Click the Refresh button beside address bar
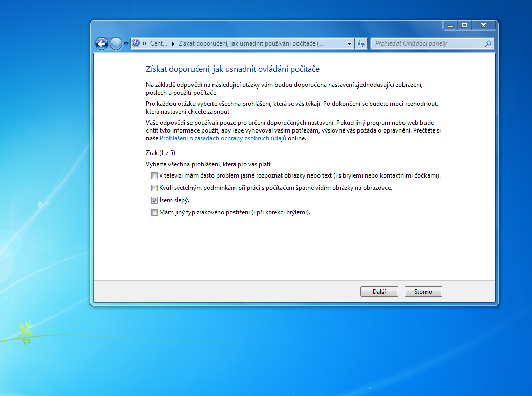532x396 pixels. click(x=361, y=44)
